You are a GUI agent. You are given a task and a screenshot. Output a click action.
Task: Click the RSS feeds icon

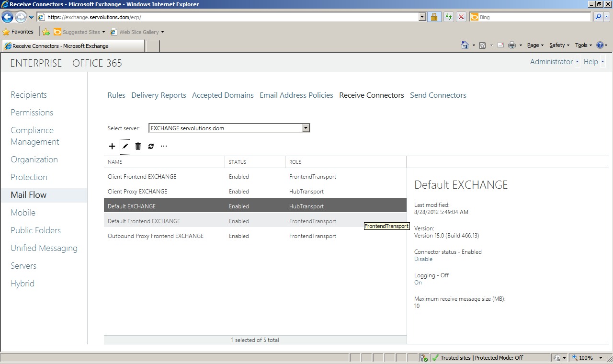(x=482, y=45)
